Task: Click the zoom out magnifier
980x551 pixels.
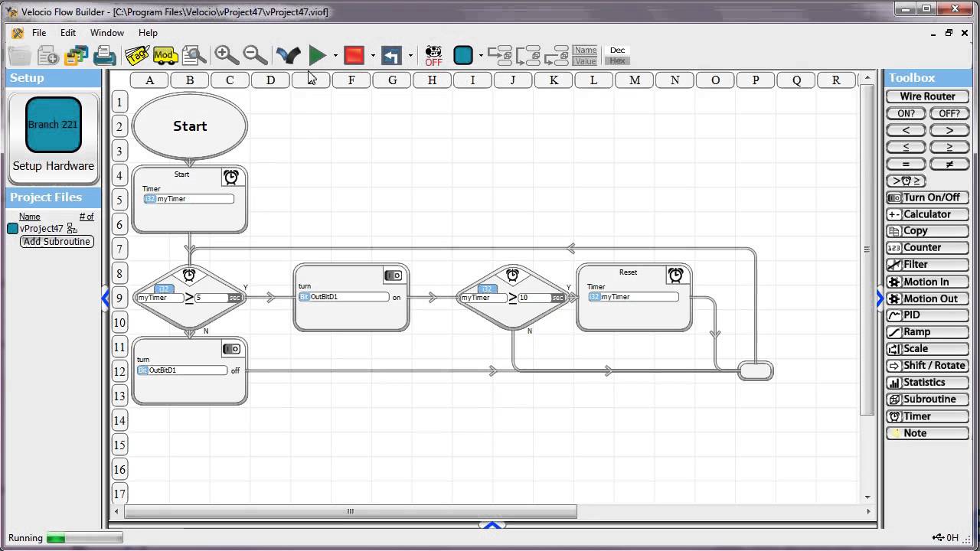Action: click(255, 54)
